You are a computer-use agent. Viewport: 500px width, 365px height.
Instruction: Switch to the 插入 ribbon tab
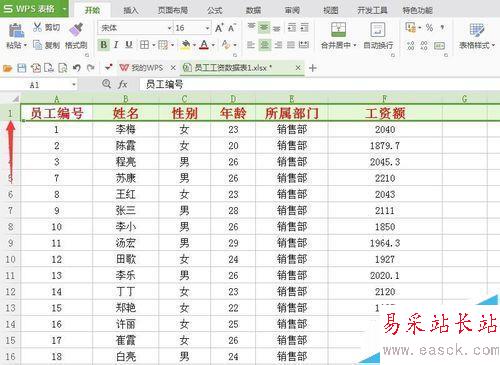tap(130, 10)
